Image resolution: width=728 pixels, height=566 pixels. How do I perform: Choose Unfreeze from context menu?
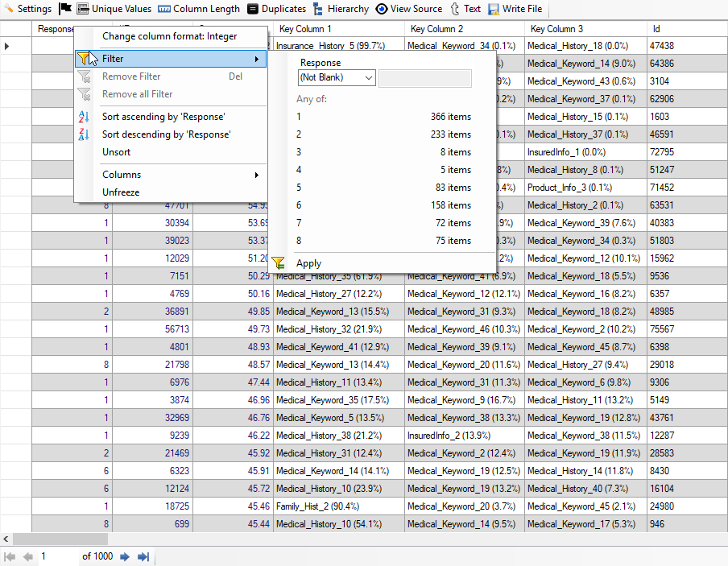click(x=121, y=192)
